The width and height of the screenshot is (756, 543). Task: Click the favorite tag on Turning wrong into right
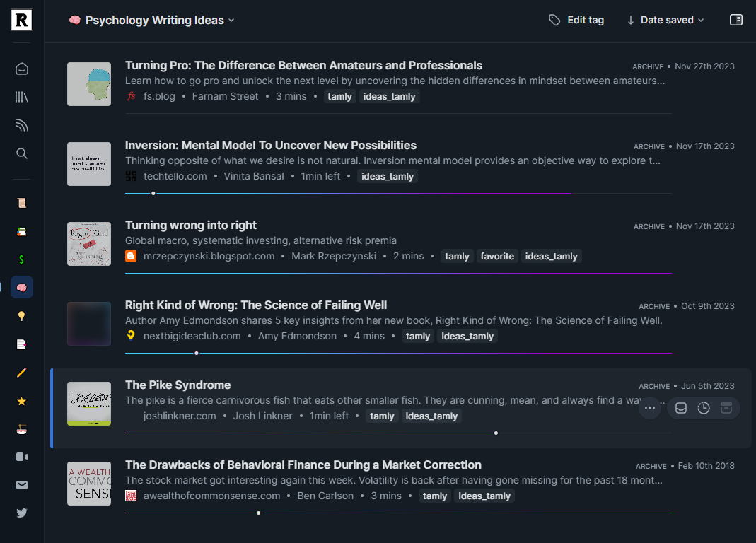click(x=497, y=257)
